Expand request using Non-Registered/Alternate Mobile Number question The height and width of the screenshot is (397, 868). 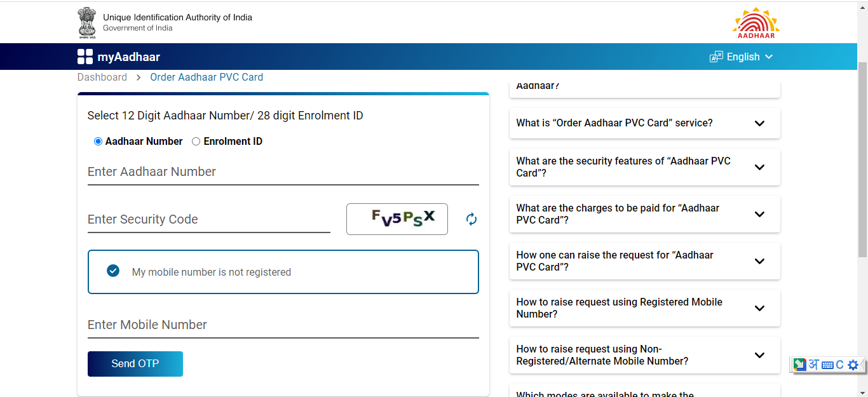point(644,355)
